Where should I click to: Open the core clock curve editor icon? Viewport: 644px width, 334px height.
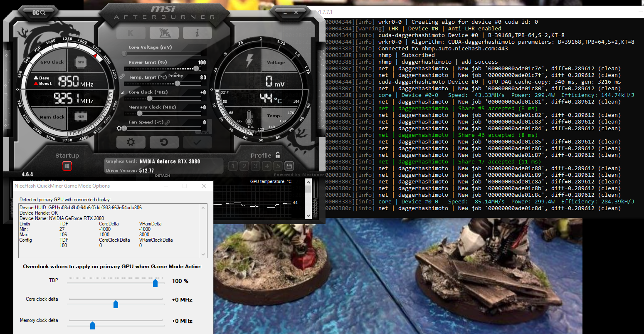[x=122, y=93]
